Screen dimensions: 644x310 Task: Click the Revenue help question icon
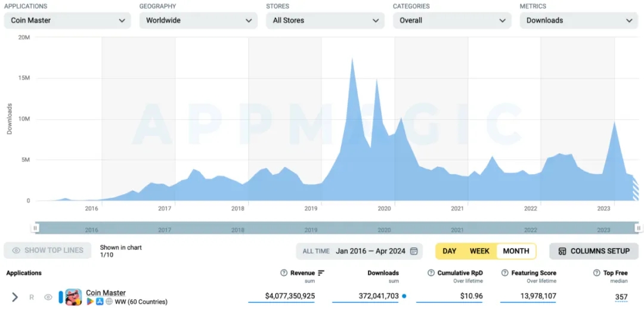click(x=284, y=273)
